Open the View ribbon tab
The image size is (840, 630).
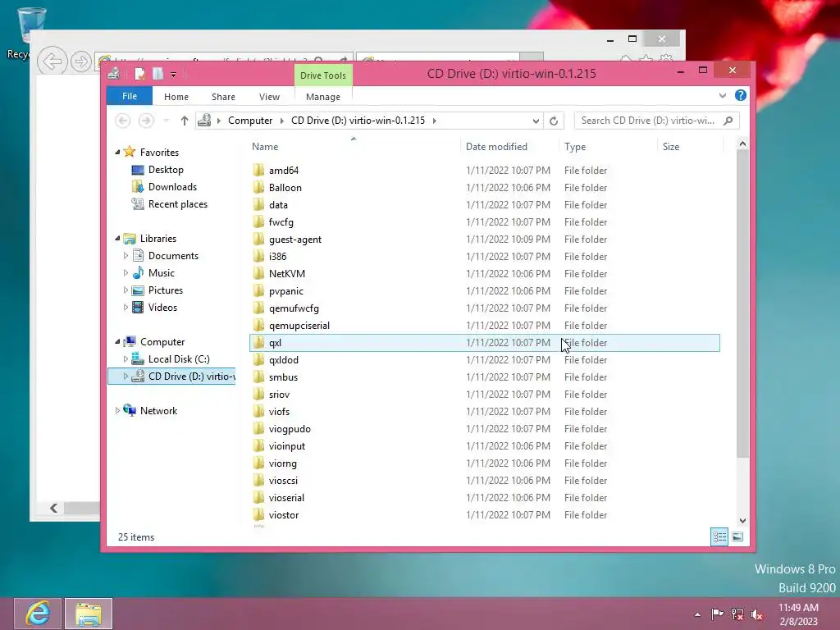pos(269,97)
